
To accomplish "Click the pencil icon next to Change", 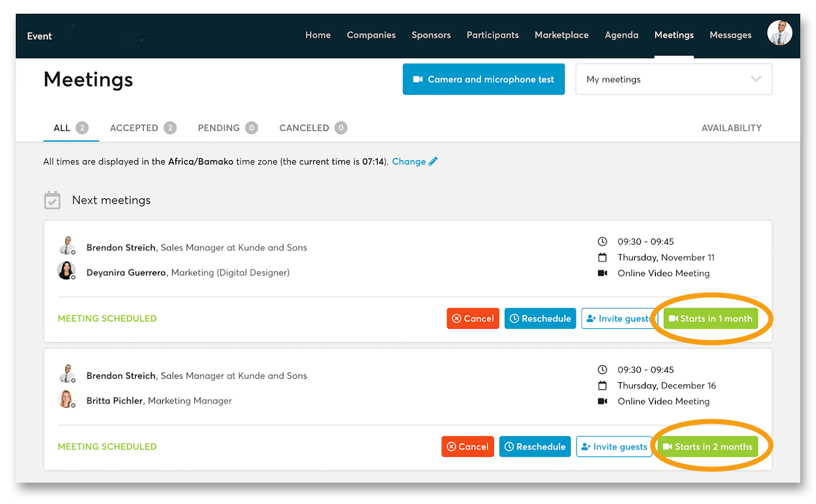I will [433, 161].
